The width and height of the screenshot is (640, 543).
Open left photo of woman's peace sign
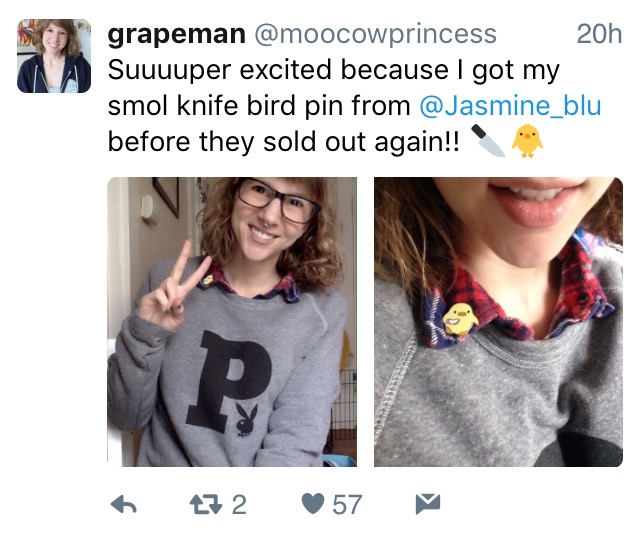click(x=232, y=322)
